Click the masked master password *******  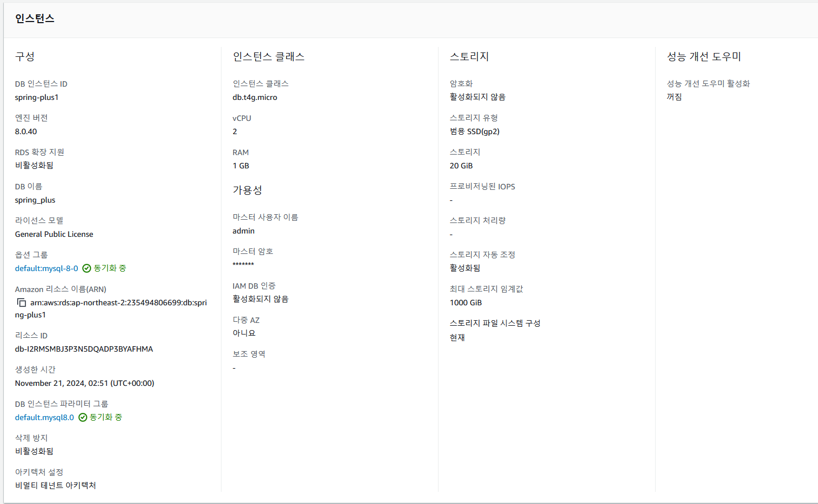(x=243, y=265)
